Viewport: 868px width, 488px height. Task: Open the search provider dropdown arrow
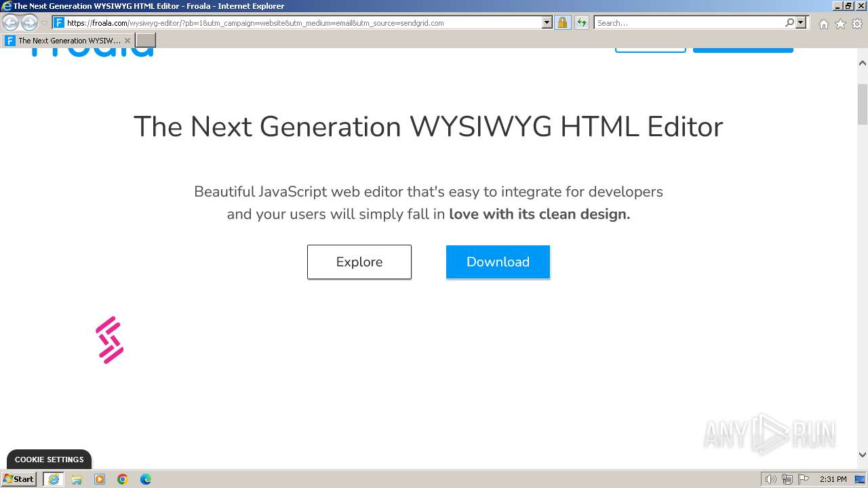[801, 22]
